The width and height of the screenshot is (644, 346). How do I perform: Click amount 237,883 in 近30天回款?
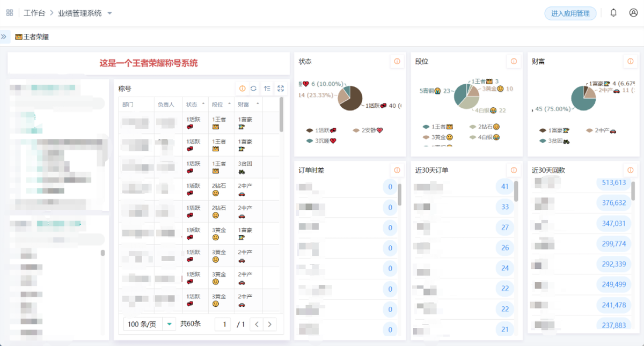(614, 325)
